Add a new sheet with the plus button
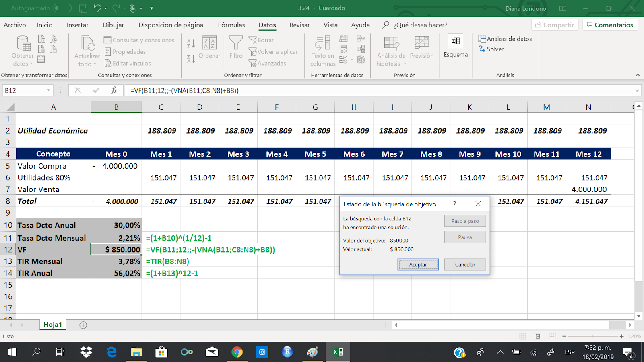 coord(83,325)
